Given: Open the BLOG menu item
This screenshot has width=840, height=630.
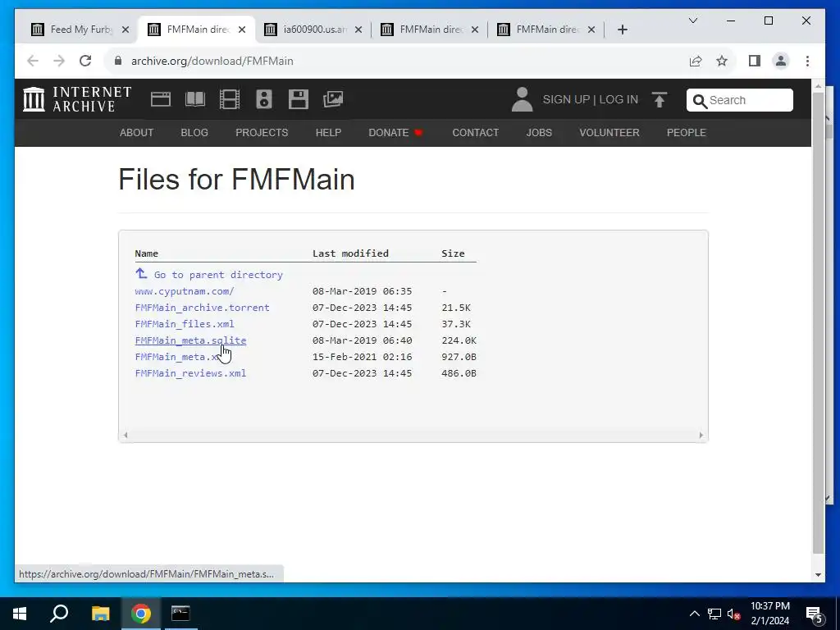Looking at the screenshot, I should coord(194,133).
